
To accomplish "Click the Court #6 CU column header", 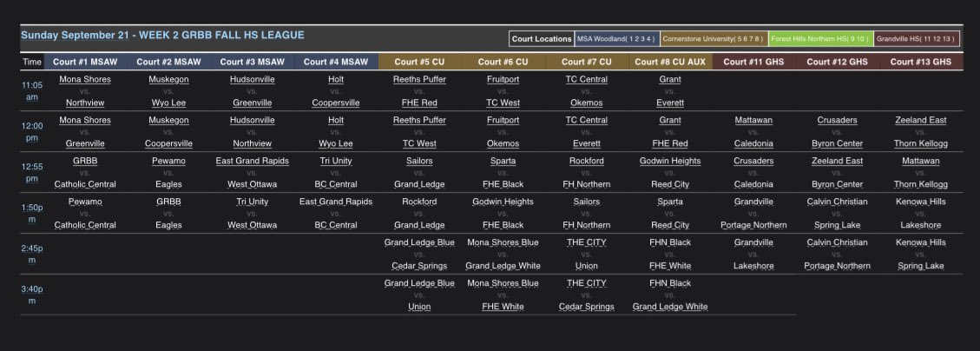I will (x=503, y=62).
